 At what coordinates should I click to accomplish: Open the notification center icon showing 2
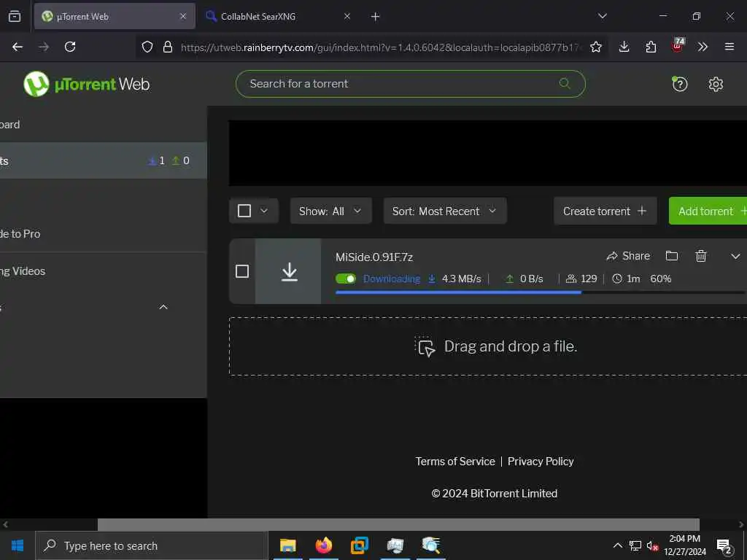pyautogui.click(x=724, y=546)
